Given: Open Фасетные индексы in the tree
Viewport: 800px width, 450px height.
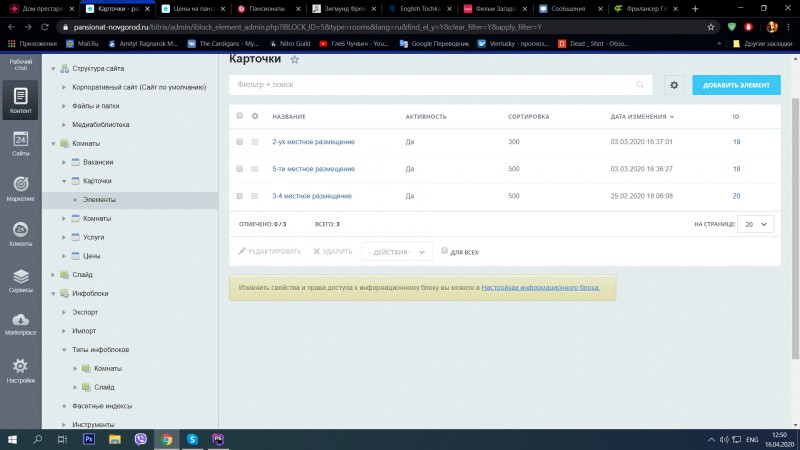Looking at the screenshot, I should 102,406.
